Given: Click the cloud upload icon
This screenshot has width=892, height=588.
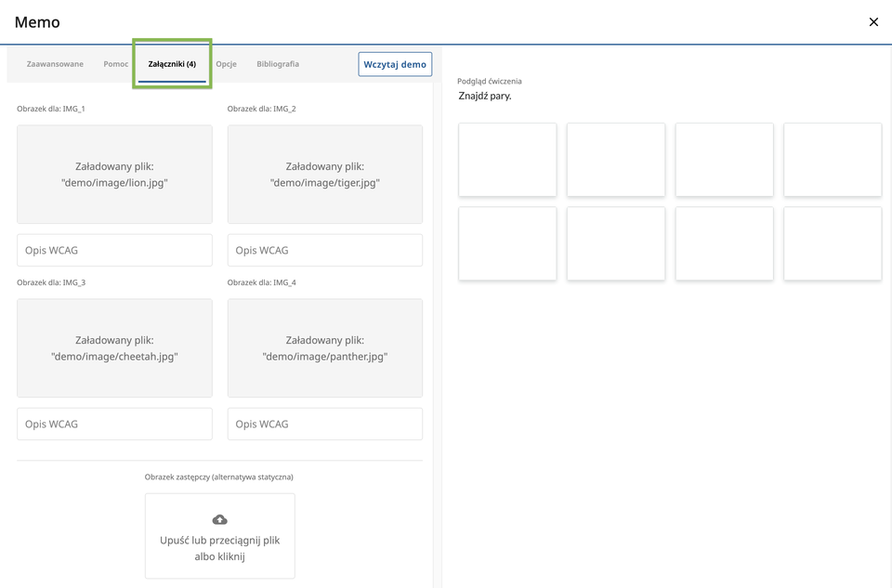Looking at the screenshot, I should (219, 519).
